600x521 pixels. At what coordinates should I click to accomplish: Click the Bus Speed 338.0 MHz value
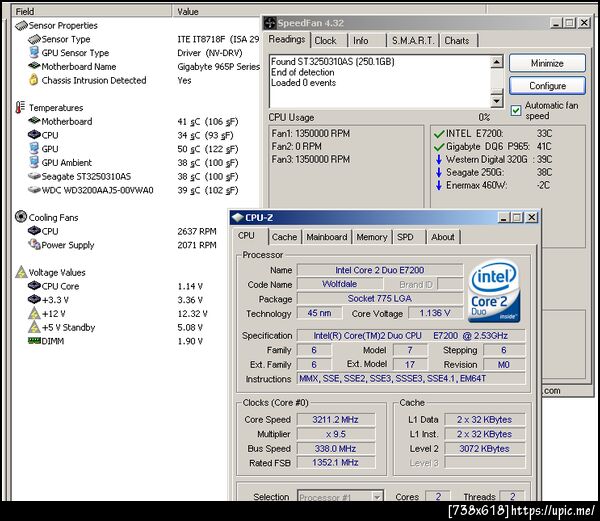336,448
